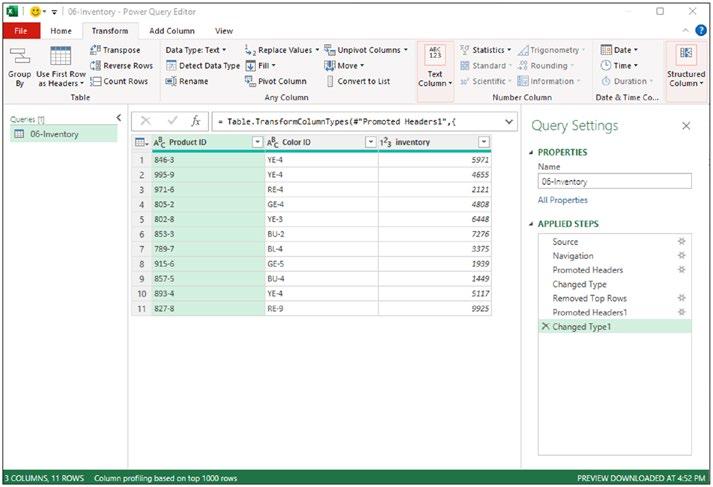Open the inventory column filter dropdown
Viewport: 713px width, 487px height.
coord(484,142)
